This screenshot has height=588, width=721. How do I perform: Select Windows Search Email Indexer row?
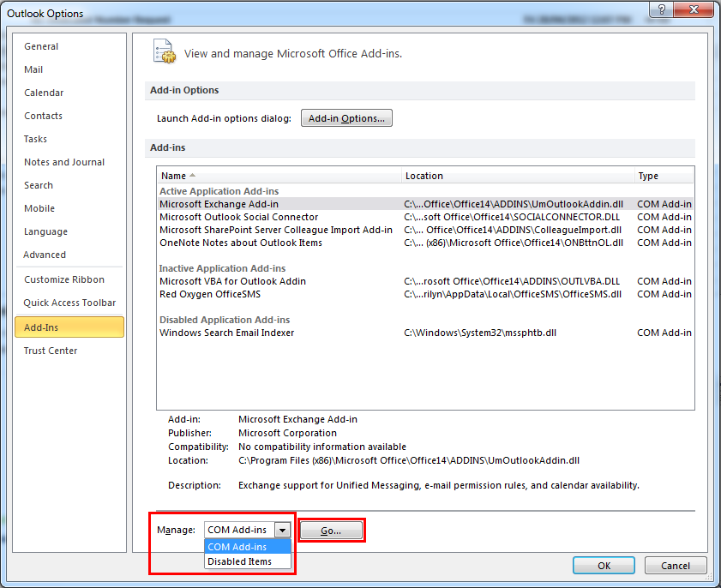click(x=425, y=333)
